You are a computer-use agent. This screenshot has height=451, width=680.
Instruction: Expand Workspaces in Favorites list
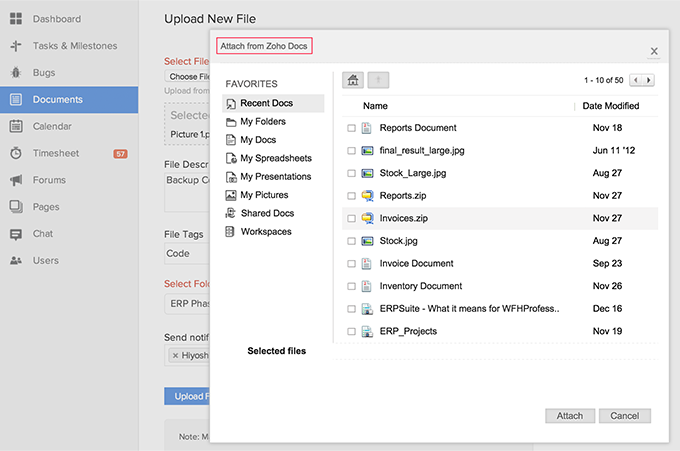tap(266, 232)
